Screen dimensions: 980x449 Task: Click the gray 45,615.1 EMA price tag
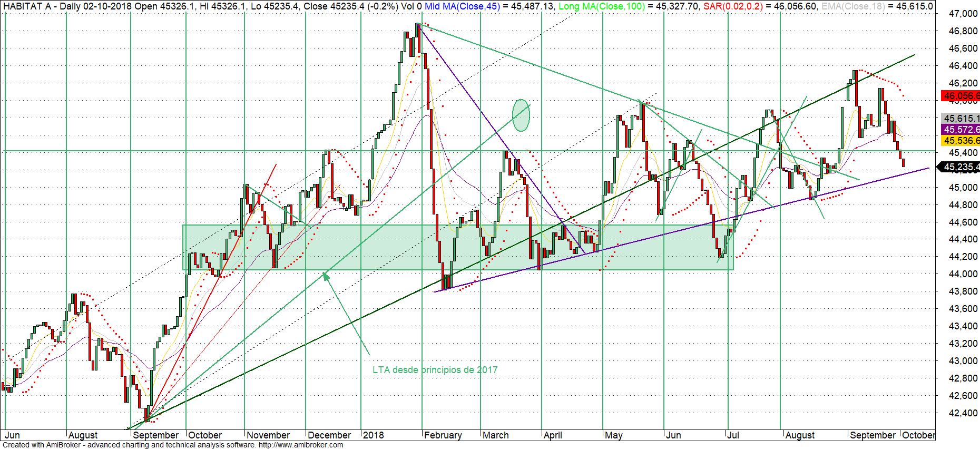961,119
